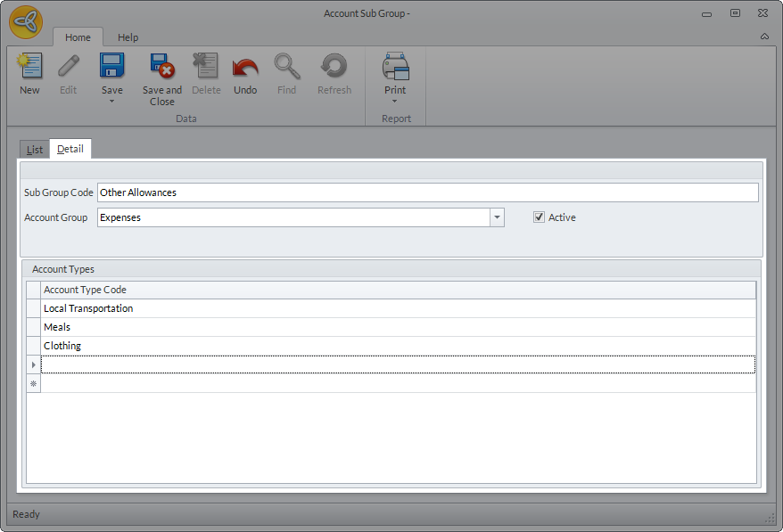The image size is (783, 532).
Task: Click the Print icon in Report group
Action: pos(395,67)
